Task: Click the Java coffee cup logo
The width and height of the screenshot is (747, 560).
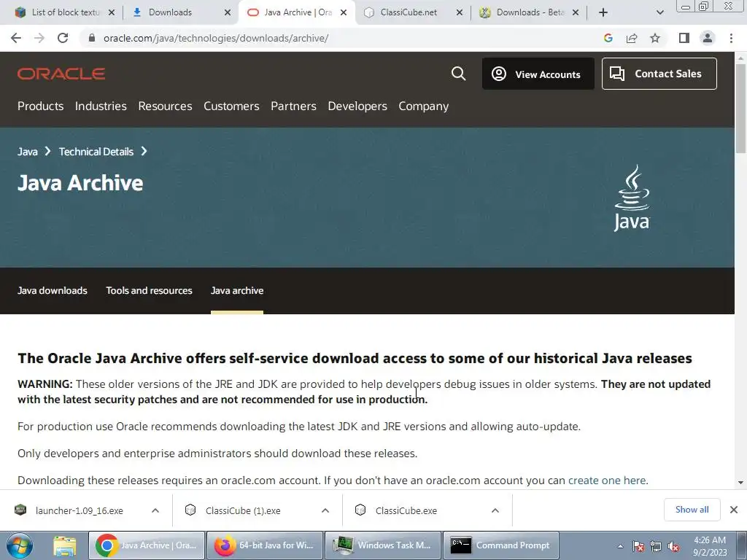Action: pos(632,198)
